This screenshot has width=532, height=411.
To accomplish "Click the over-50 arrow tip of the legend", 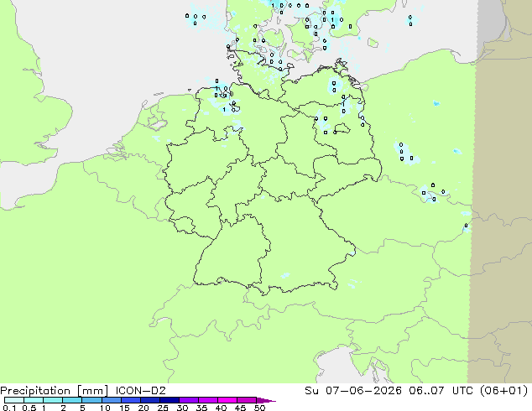I will 266,400.
